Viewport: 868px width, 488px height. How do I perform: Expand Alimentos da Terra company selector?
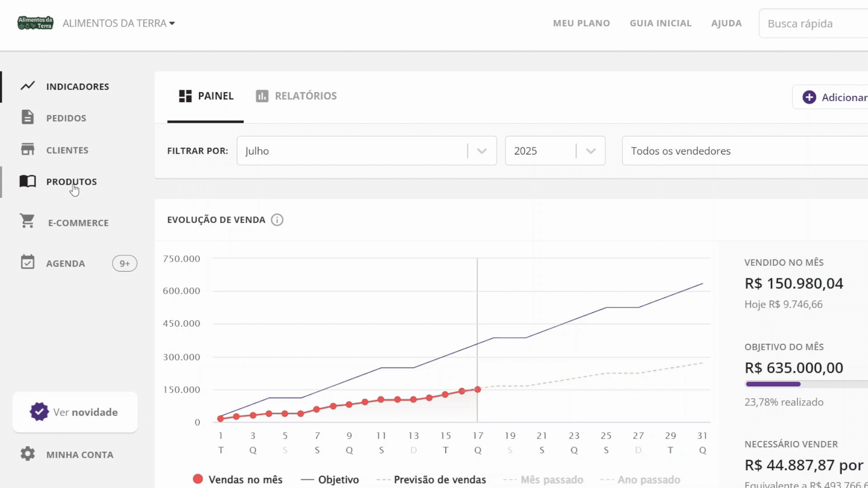pyautogui.click(x=119, y=23)
